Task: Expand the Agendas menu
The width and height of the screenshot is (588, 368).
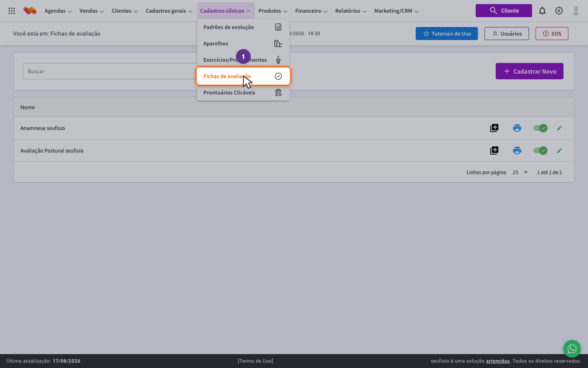Action: (x=58, y=11)
